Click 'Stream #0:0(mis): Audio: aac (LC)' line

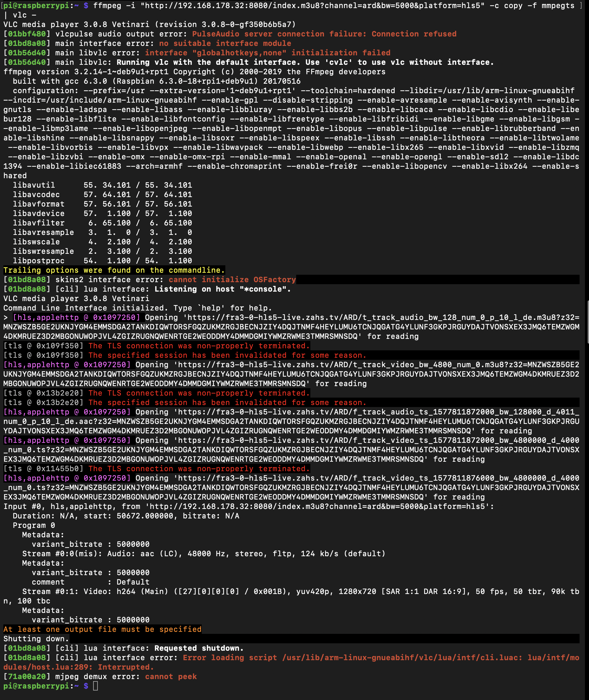(x=204, y=554)
